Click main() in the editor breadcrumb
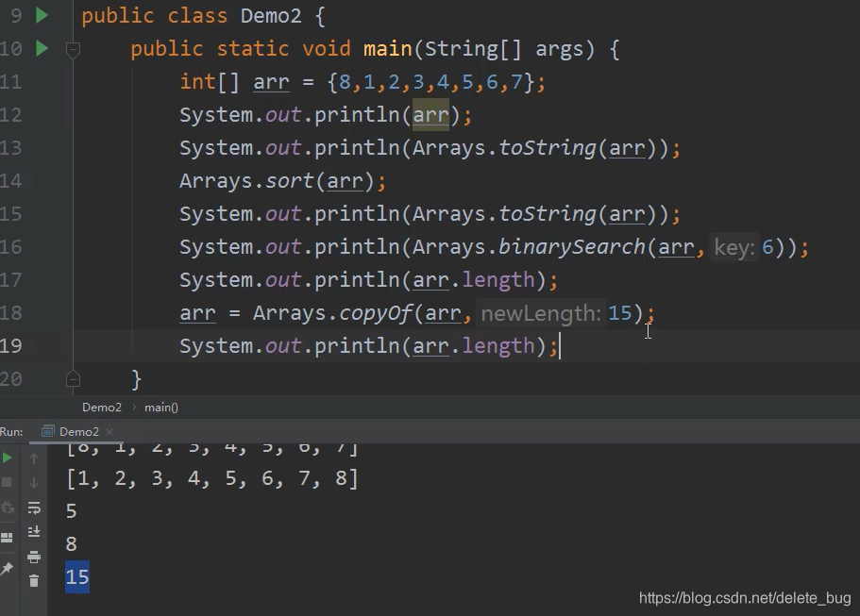The width and height of the screenshot is (860, 616). coord(161,408)
